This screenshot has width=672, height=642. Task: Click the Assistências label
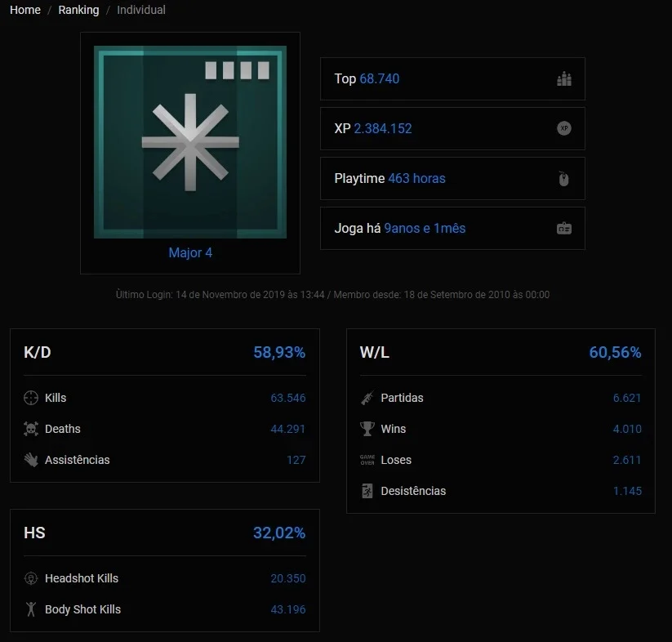tap(77, 460)
